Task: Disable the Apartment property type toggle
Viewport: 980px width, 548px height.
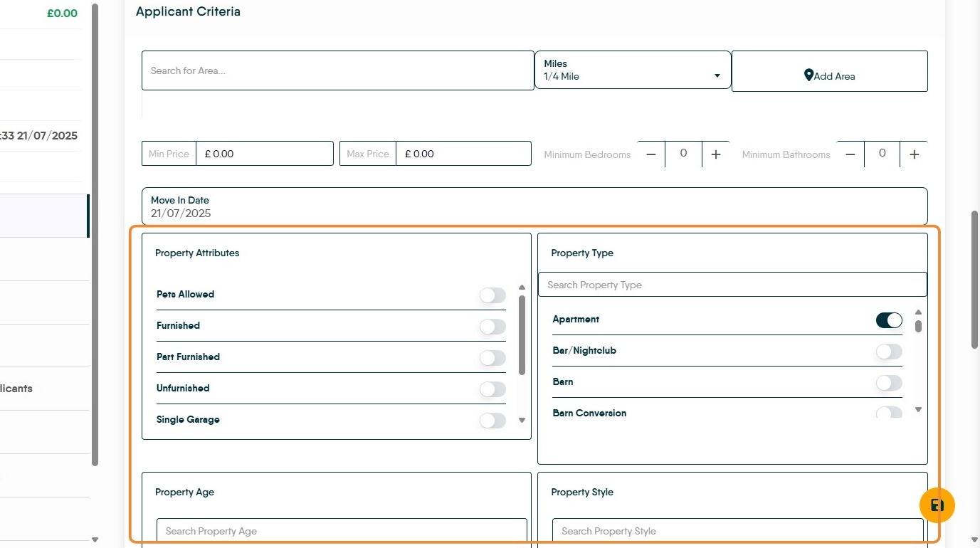Action: pyautogui.click(x=889, y=320)
